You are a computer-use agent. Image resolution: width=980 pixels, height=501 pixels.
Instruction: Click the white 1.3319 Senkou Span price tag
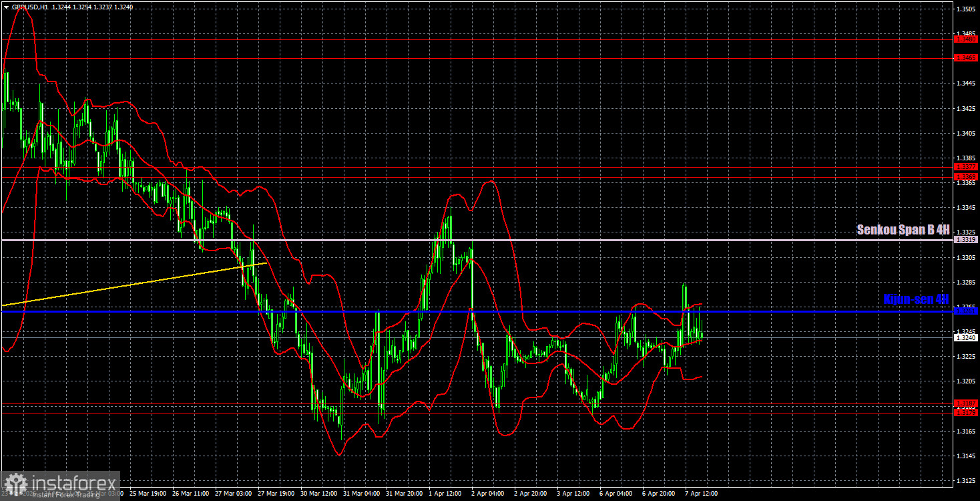(x=966, y=238)
